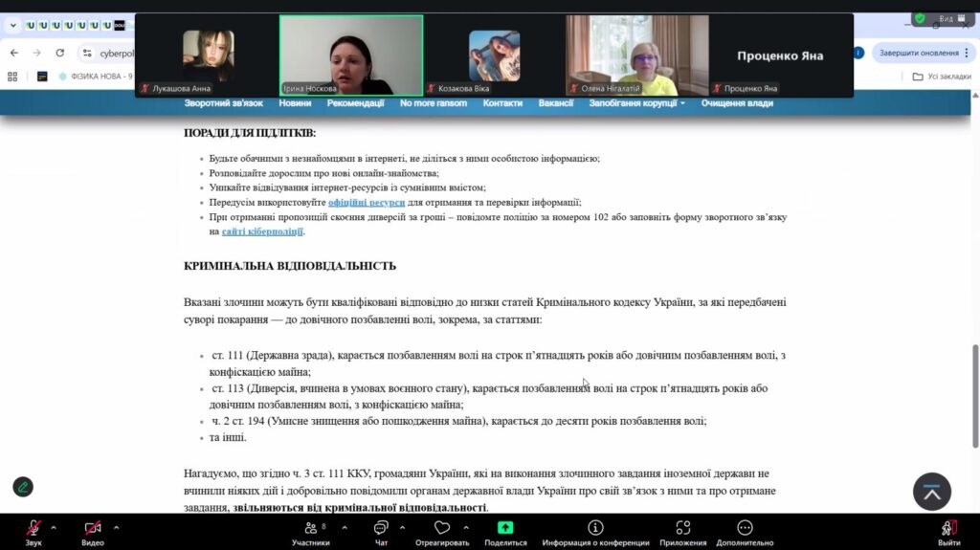Screen dimensions: 980x550
Task: Expand audio options arrow next to Звук
Action: click(54, 527)
